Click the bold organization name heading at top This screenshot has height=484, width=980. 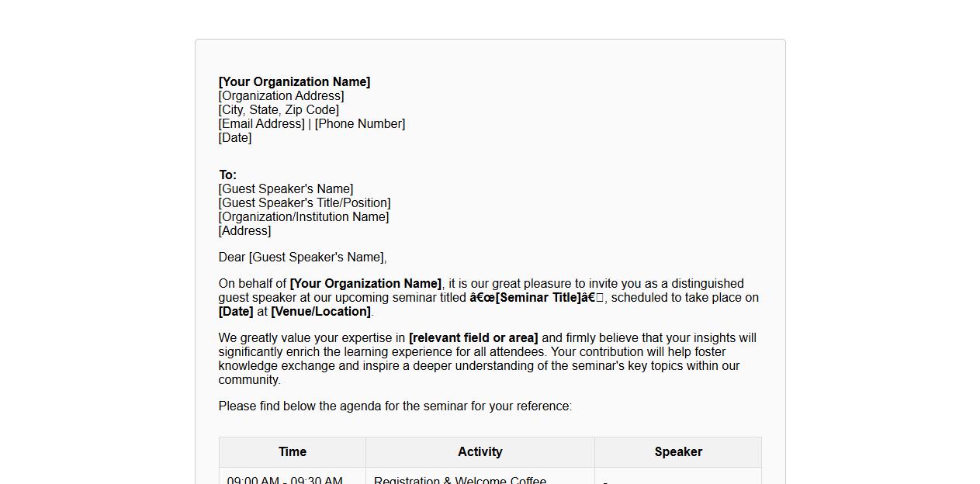click(x=294, y=82)
